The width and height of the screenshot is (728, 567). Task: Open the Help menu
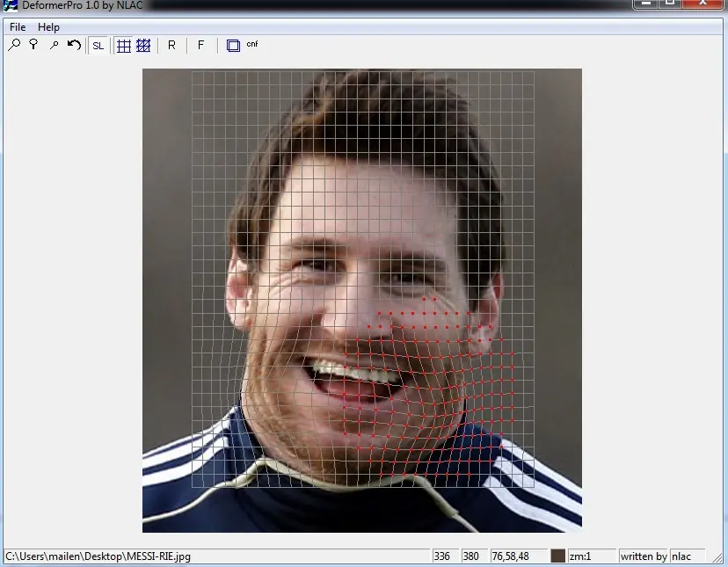click(x=48, y=27)
